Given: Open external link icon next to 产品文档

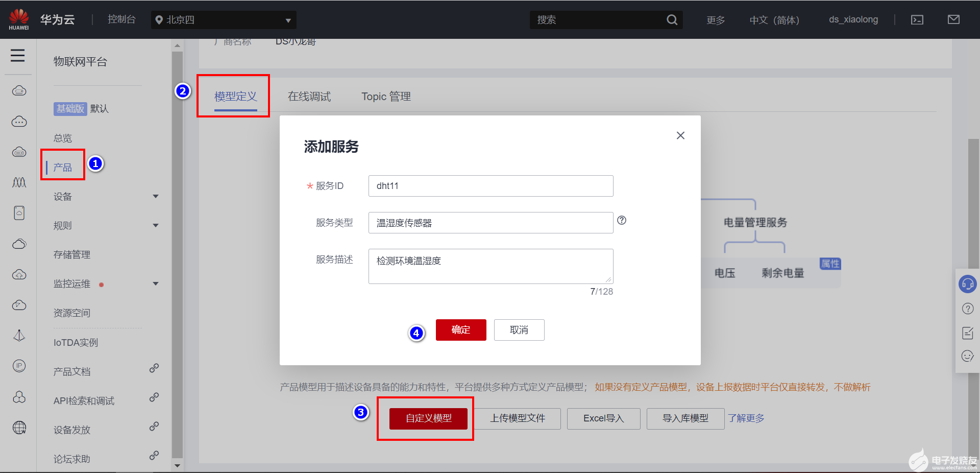Looking at the screenshot, I should point(154,368).
